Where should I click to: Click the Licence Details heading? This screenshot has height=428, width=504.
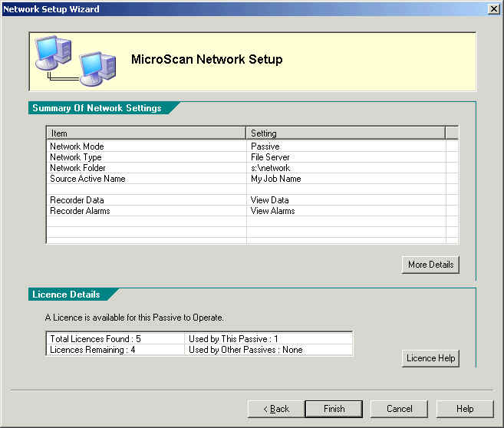[x=66, y=295]
